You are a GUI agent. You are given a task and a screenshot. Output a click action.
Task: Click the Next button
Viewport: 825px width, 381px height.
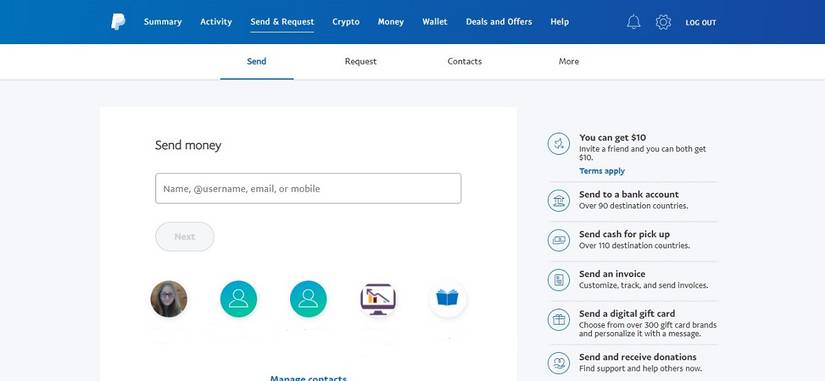[185, 237]
